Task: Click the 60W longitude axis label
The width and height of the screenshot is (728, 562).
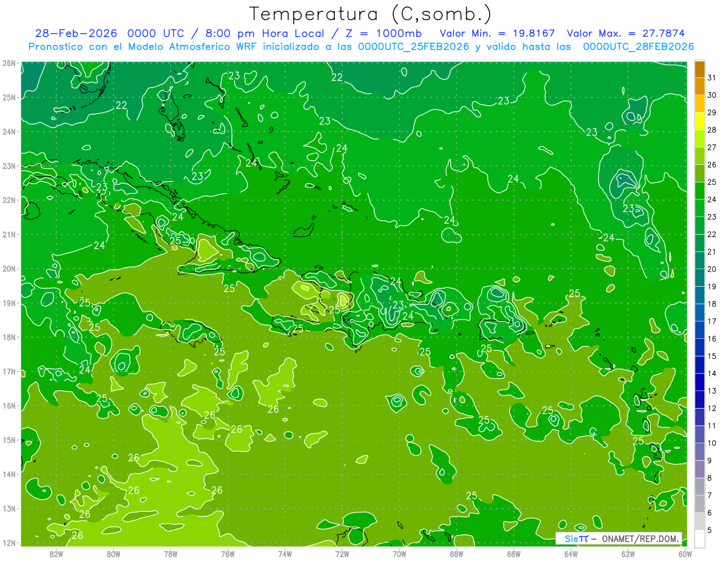Action: pos(685,554)
